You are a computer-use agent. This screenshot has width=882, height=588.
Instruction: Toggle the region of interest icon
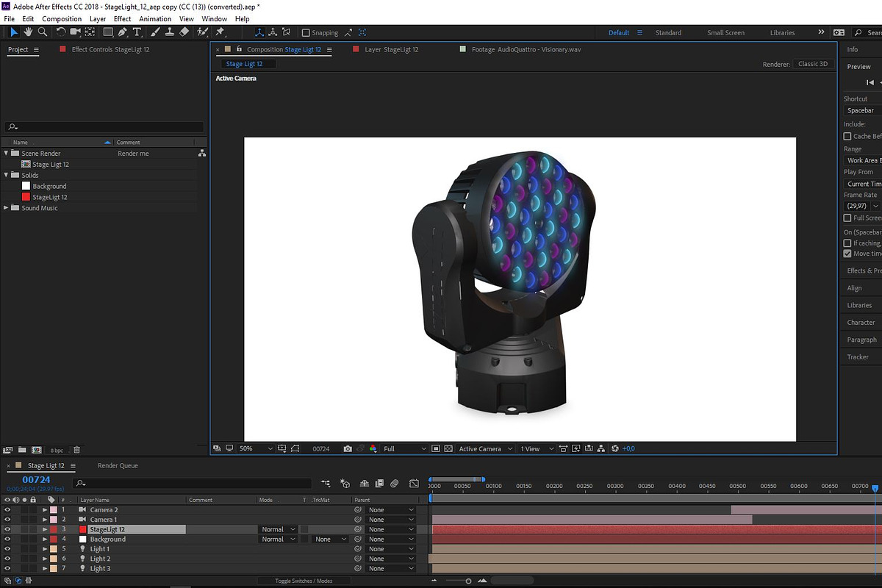(436, 448)
